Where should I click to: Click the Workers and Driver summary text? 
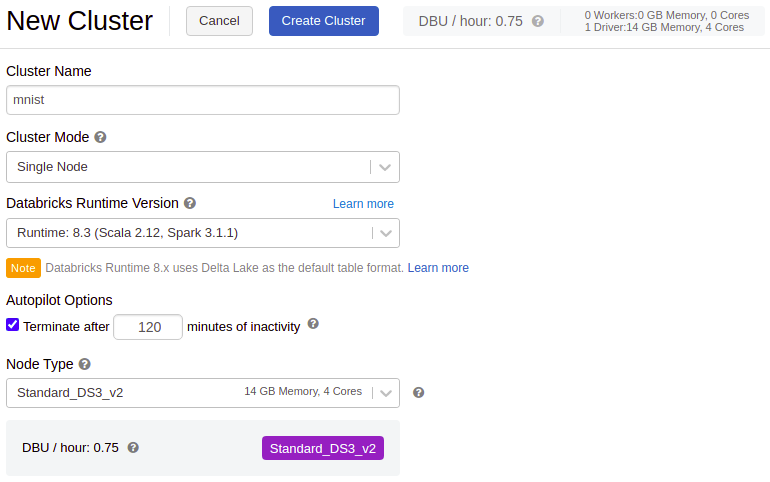664,21
